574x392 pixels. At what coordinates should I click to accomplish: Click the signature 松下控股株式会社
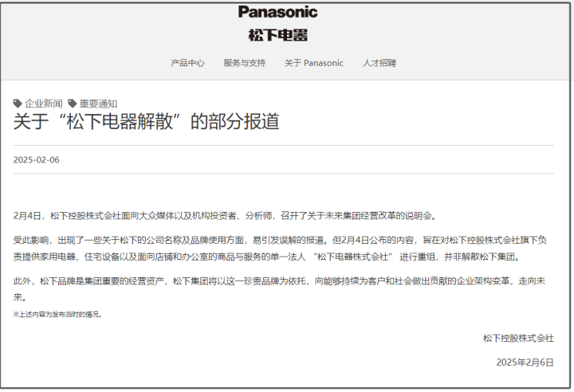(518, 338)
